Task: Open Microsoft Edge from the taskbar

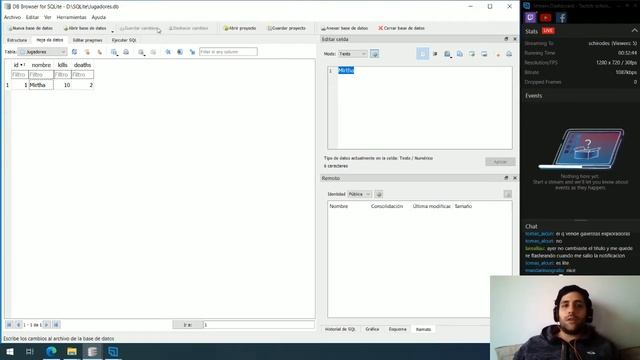Action: [x=51, y=351]
